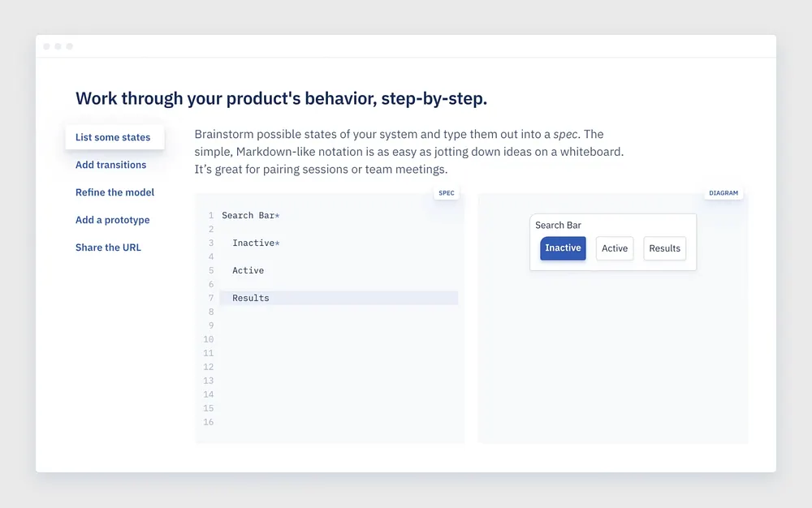Viewport: 812px width, 508px height.
Task: Click the first window dot in the title bar
Action: click(47, 46)
